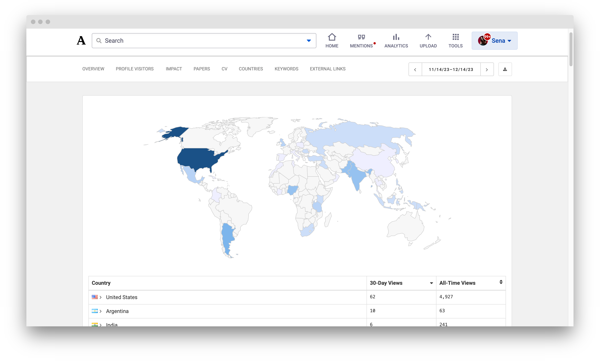Open the Papers tab

point(202,69)
